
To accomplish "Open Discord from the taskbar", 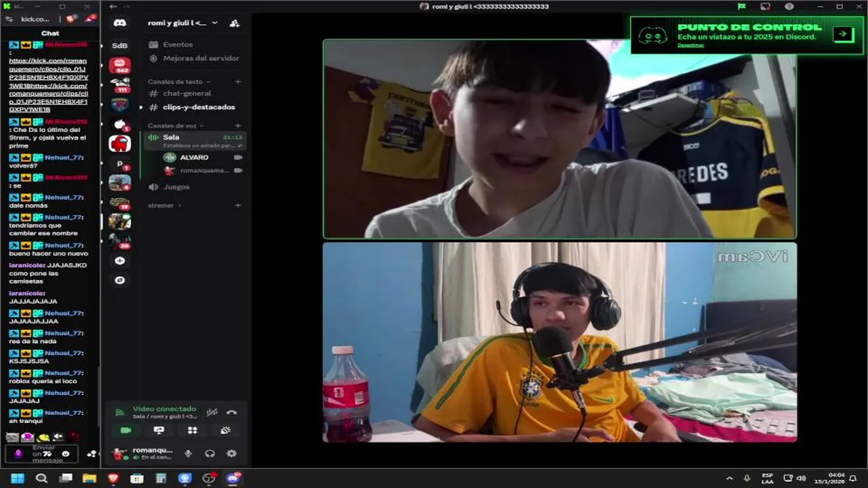I will pyautogui.click(x=233, y=479).
